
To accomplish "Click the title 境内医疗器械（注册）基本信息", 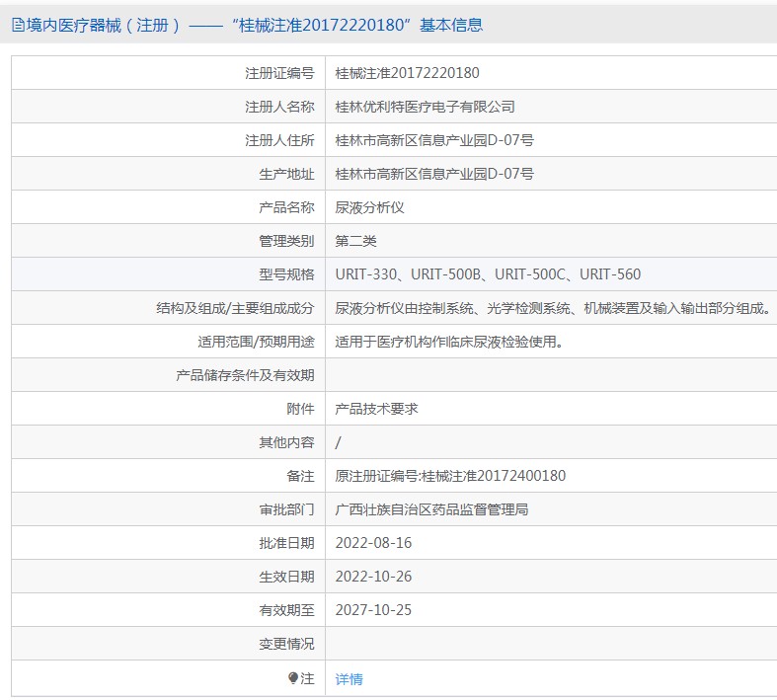I will pyautogui.click(x=255, y=25).
